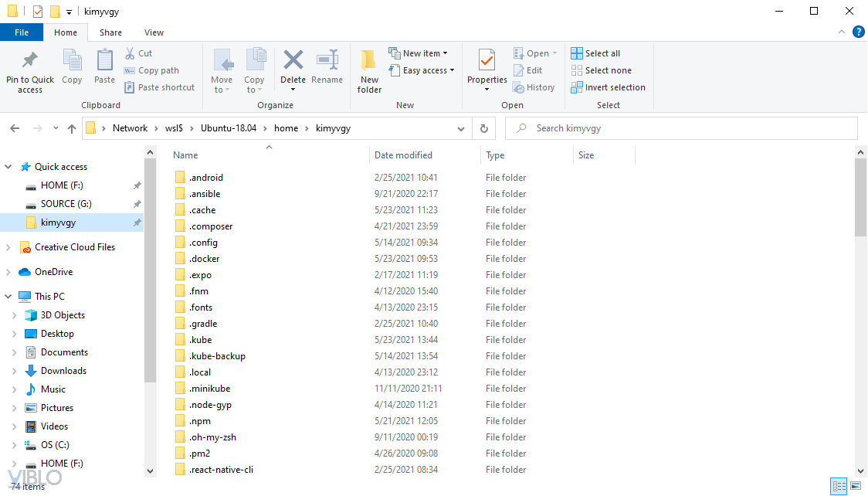Open Easy access dropdown

pyautogui.click(x=422, y=70)
